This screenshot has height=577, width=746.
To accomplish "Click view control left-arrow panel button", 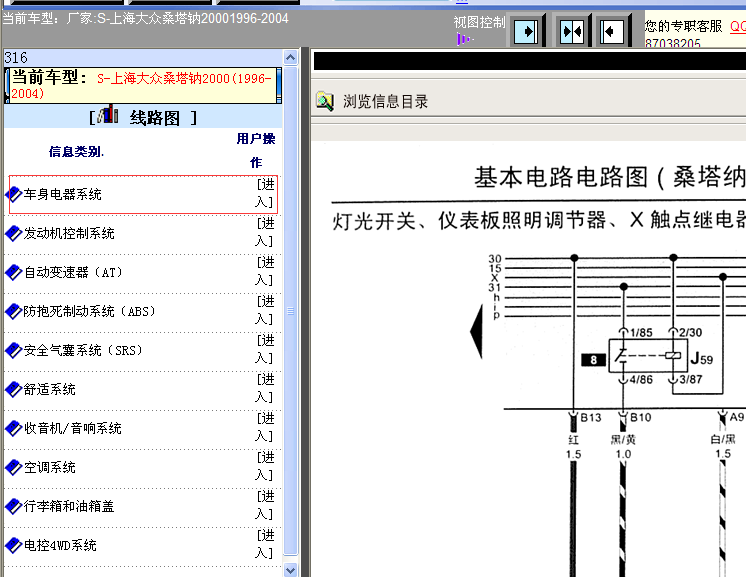I will 613,31.
